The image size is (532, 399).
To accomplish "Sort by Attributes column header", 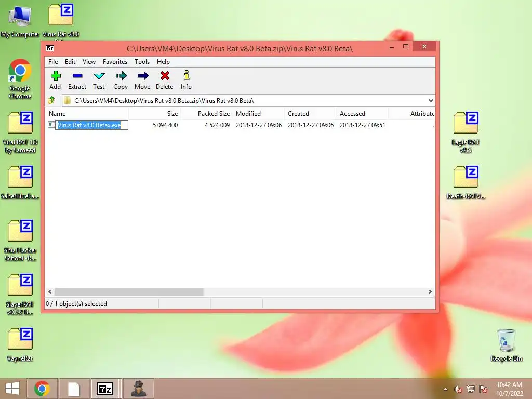I will (411, 114).
